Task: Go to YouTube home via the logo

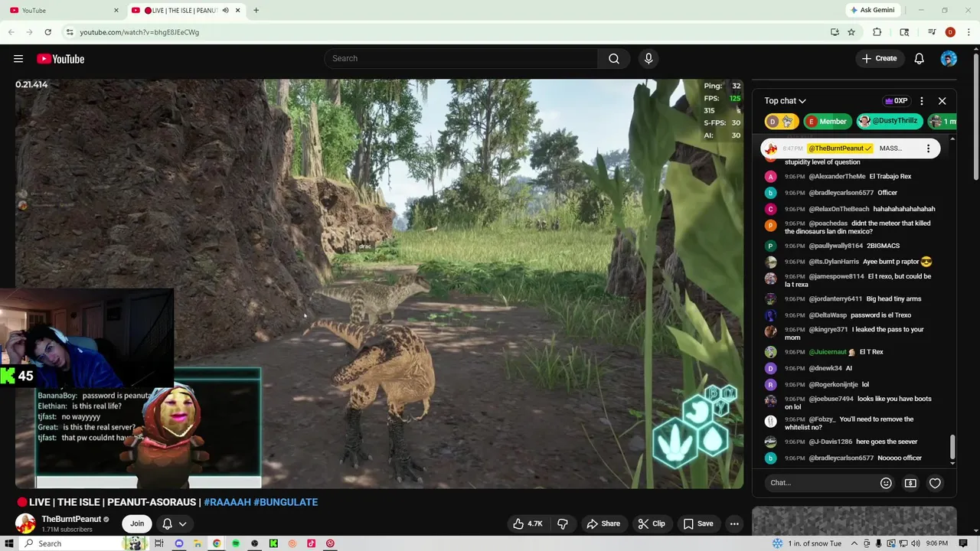Action: 60,59
